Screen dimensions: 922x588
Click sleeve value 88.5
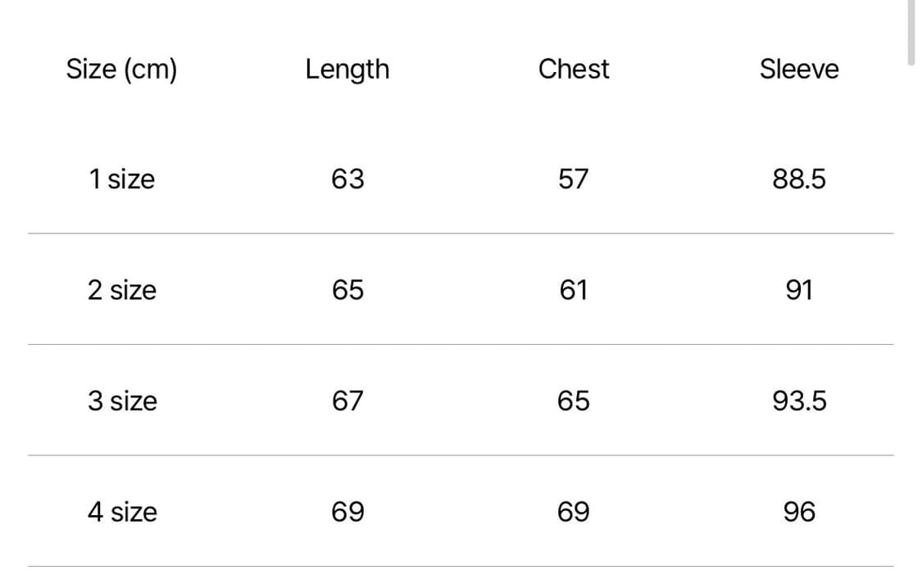[x=799, y=179]
